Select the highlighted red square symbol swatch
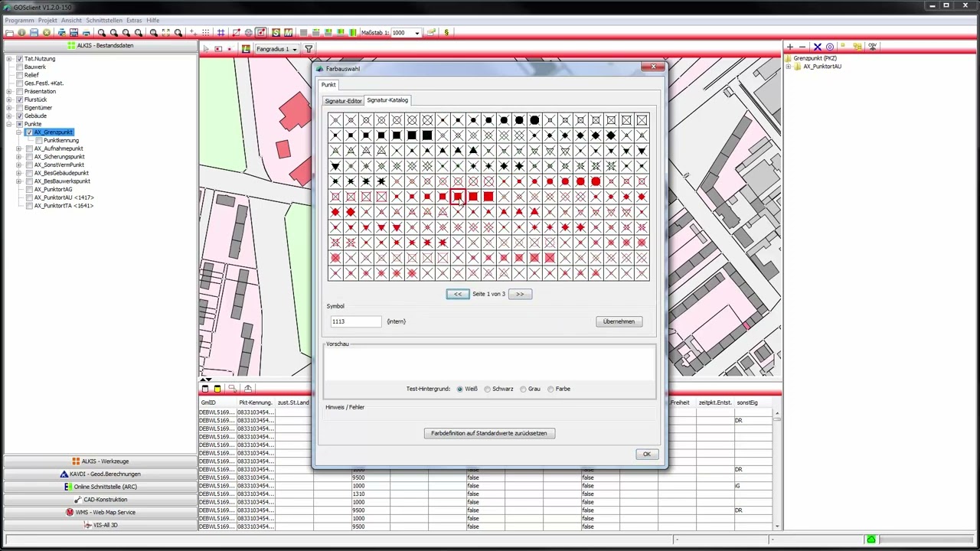Image resolution: width=980 pixels, height=551 pixels. coord(458,197)
